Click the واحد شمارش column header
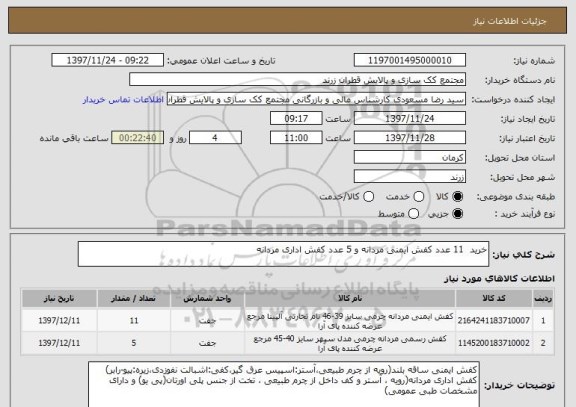 tap(207, 298)
